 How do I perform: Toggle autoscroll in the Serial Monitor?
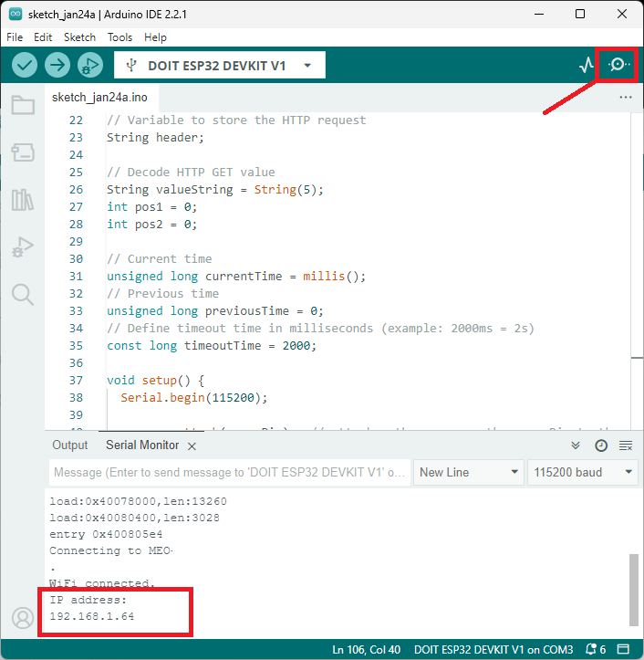(576, 445)
